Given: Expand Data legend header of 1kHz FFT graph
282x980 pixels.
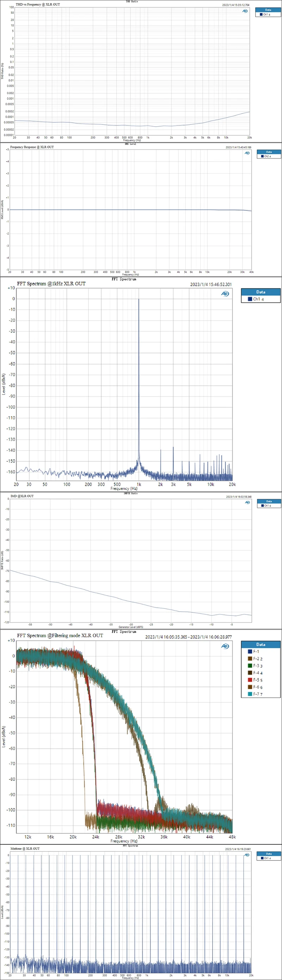Looking at the screenshot, I should pos(261,292).
